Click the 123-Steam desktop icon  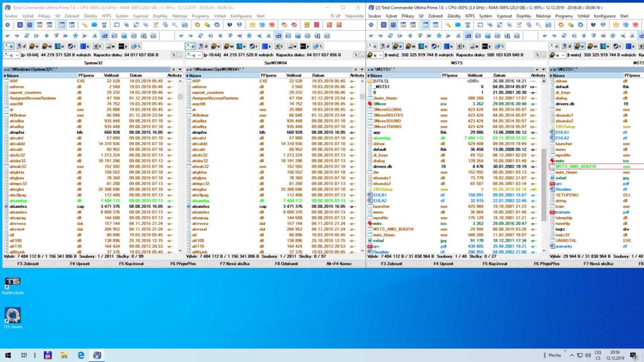(x=13, y=315)
